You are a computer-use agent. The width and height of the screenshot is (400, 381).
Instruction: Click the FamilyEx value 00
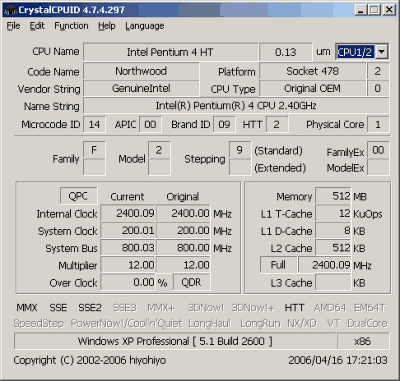point(378,150)
